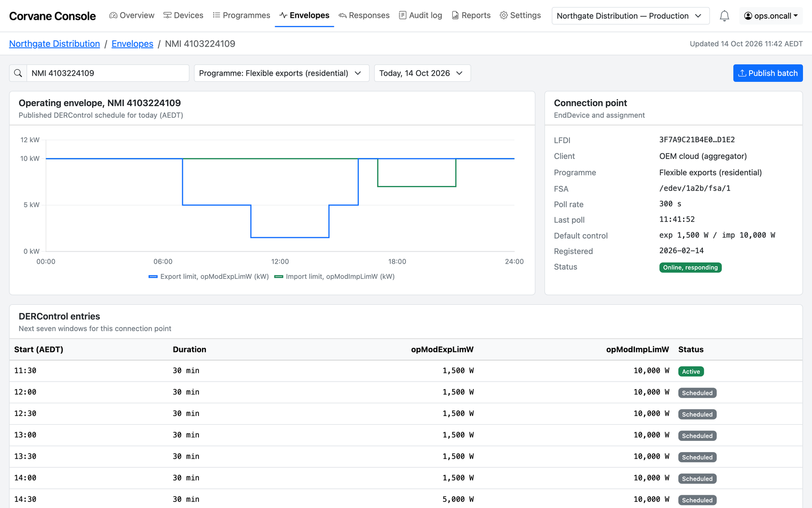Image resolution: width=812 pixels, height=508 pixels.
Task: Select the 13:30 start time cell
Action: coord(25,456)
